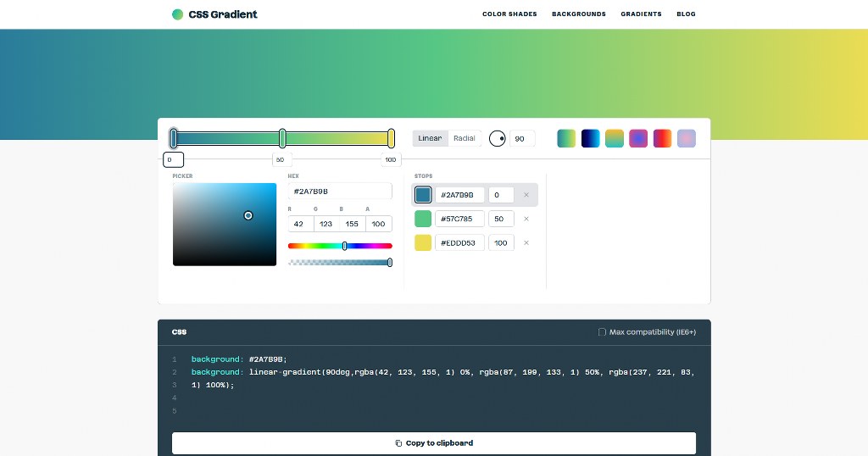Click the 50 position field below the gradient bar
The width and height of the screenshot is (868, 456).
281,159
